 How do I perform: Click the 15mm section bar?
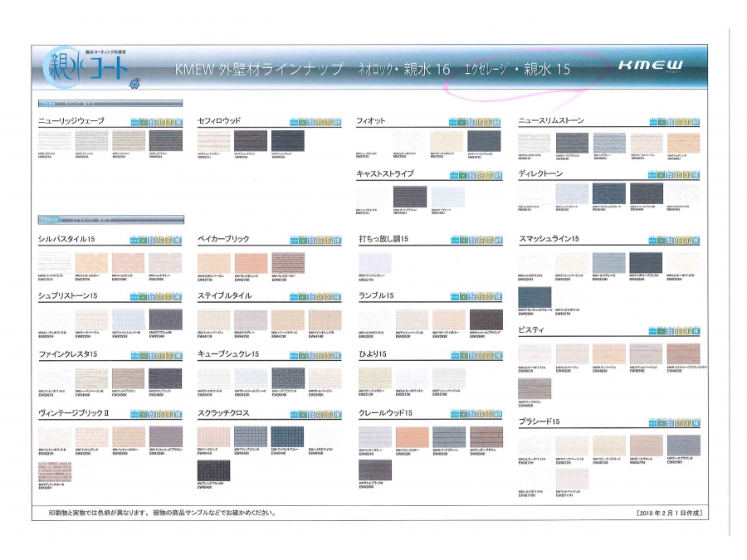[x=111, y=220]
